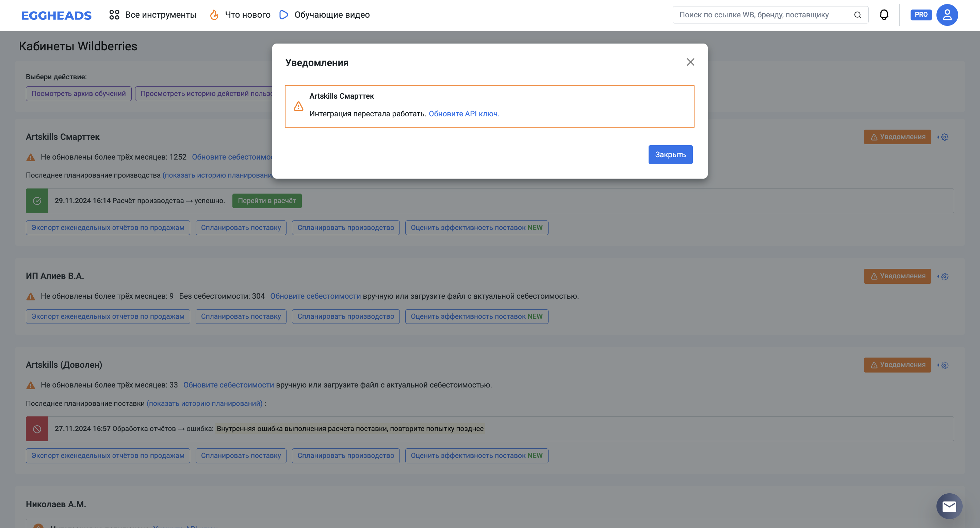Click the EGGHEADS logo
Screen dimensions: 980x528
coord(56,15)
